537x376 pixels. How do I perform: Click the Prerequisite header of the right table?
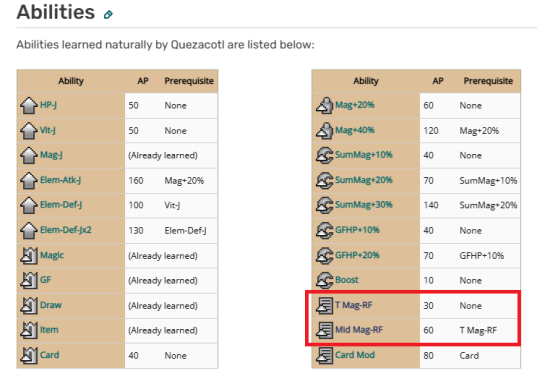pyautogui.click(x=488, y=81)
